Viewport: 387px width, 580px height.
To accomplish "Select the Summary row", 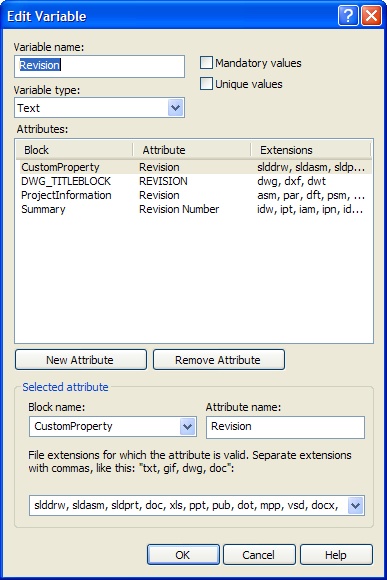I will 195,209.
